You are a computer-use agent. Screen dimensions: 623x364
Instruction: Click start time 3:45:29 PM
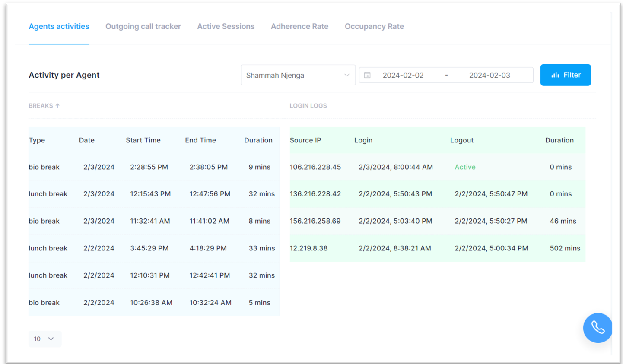click(149, 248)
